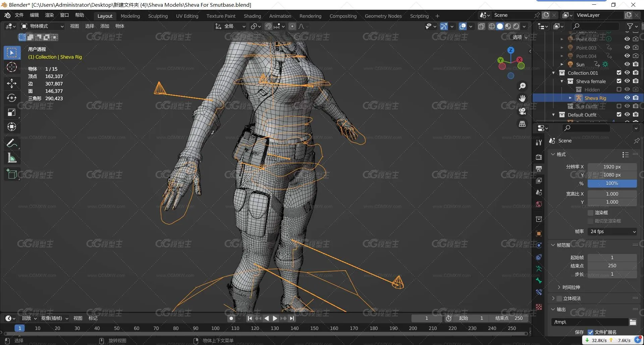
Task: Open the 渲染 render menu
Action: pyautogui.click(x=49, y=15)
